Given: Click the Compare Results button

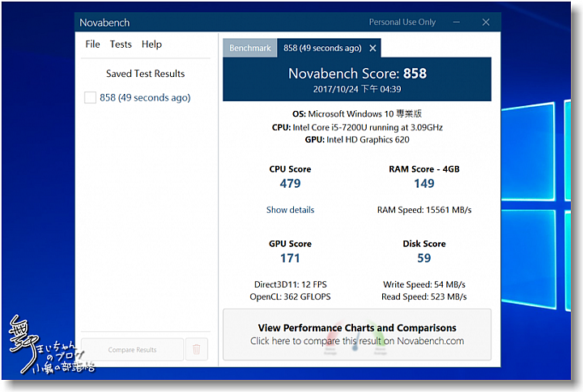Looking at the screenshot, I should click(132, 350).
